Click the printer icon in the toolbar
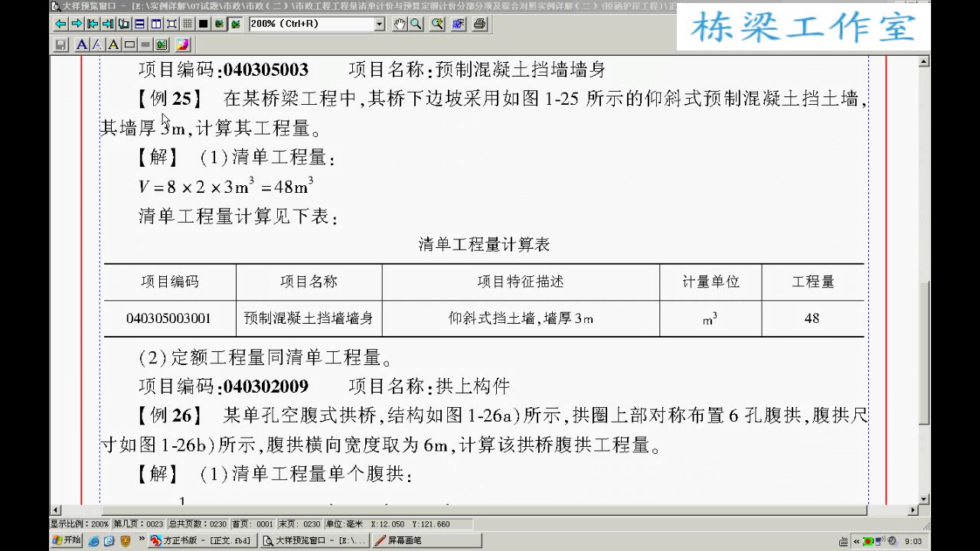 point(479,24)
